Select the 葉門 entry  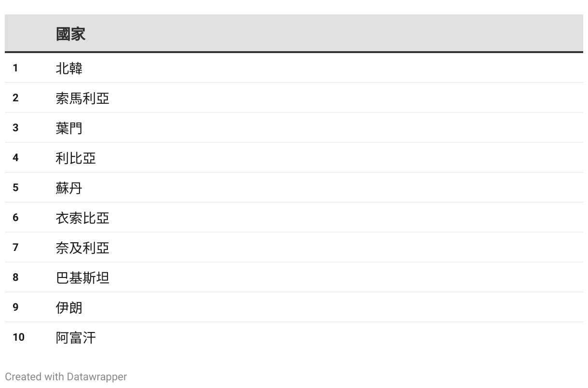(x=69, y=128)
